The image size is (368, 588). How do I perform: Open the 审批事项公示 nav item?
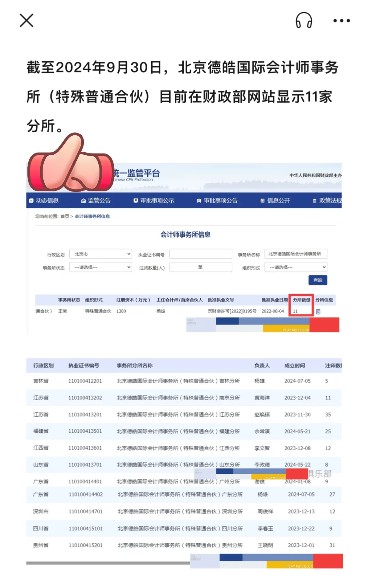[154, 200]
